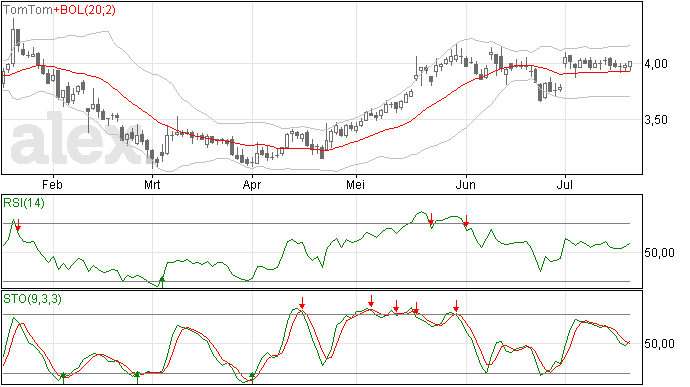Click the Jul month axis label
Screen dimensions: 690x387
565,184
